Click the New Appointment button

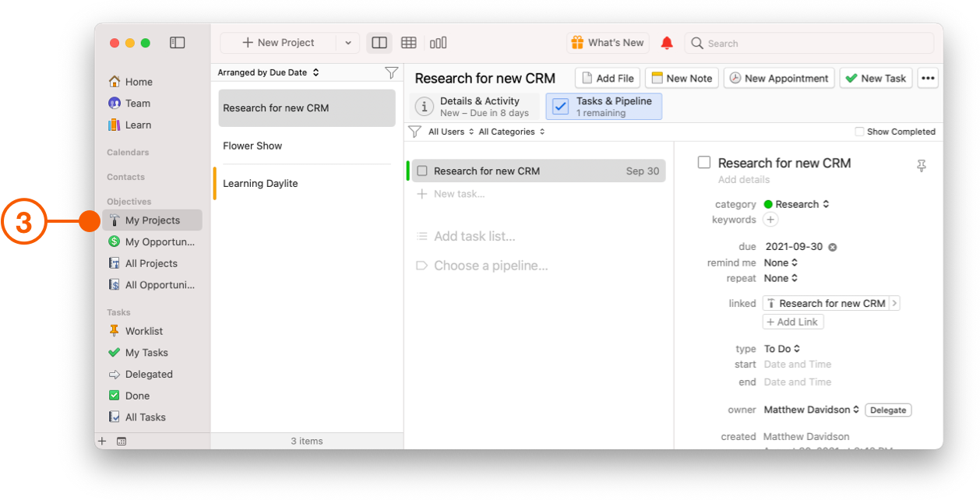(x=778, y=78)
